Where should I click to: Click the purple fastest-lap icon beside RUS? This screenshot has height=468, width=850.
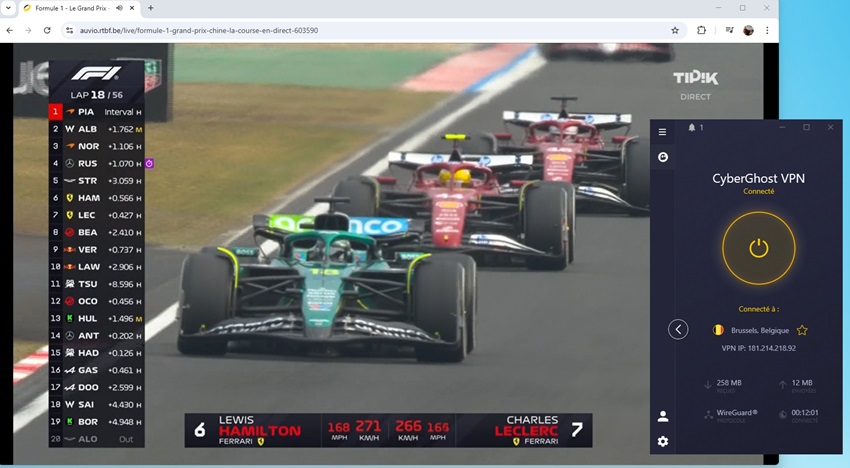point(149,163)
